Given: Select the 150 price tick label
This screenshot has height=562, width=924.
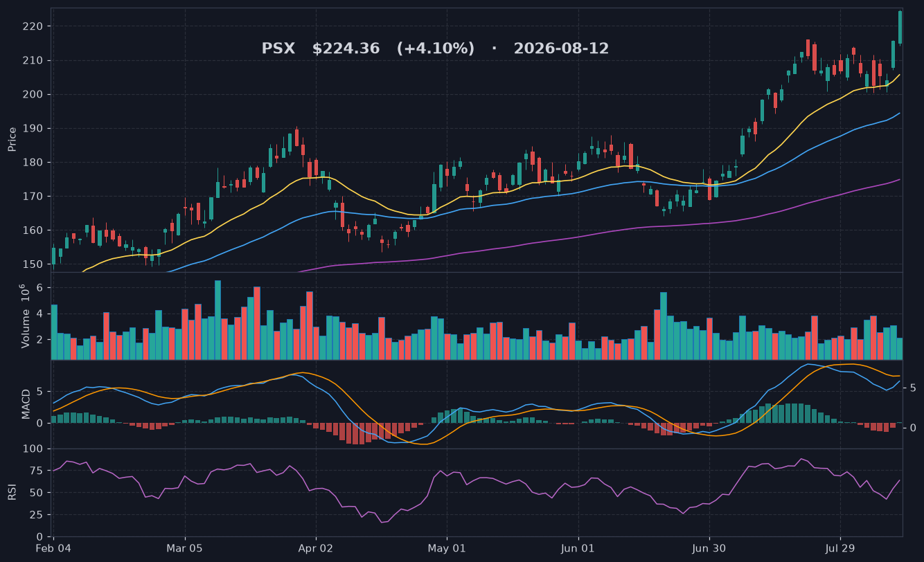Looking at the screenshot, I should (x=33, y=264).
